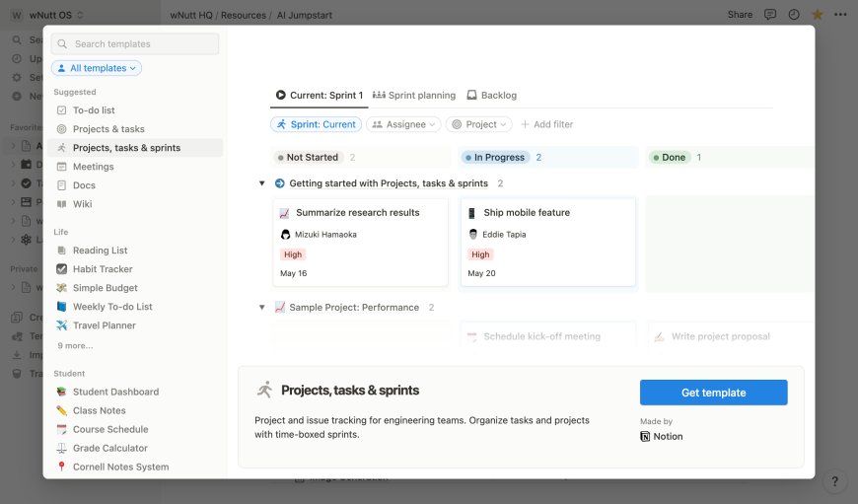Open the Student Dashboard template
858x504 pixels.
click(115, 392)
